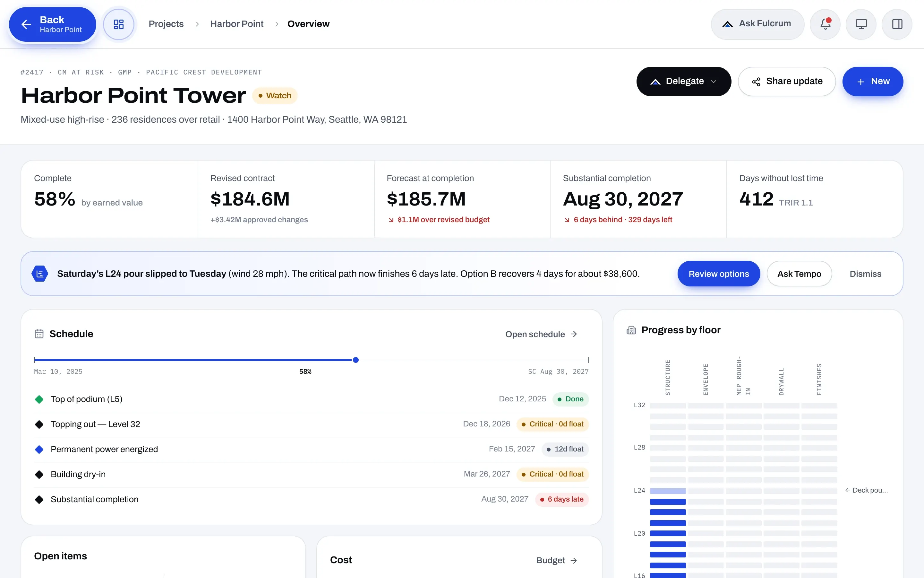Image resolution: width=924 pixels, height=578 pixels.
Task: Click L24 structure progress bar
Action: point(667,490)
